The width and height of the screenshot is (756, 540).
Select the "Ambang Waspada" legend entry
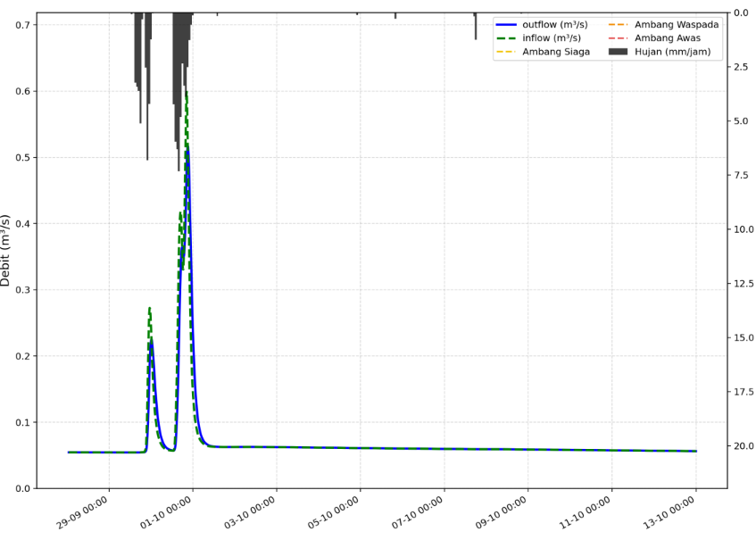[676, 24]
